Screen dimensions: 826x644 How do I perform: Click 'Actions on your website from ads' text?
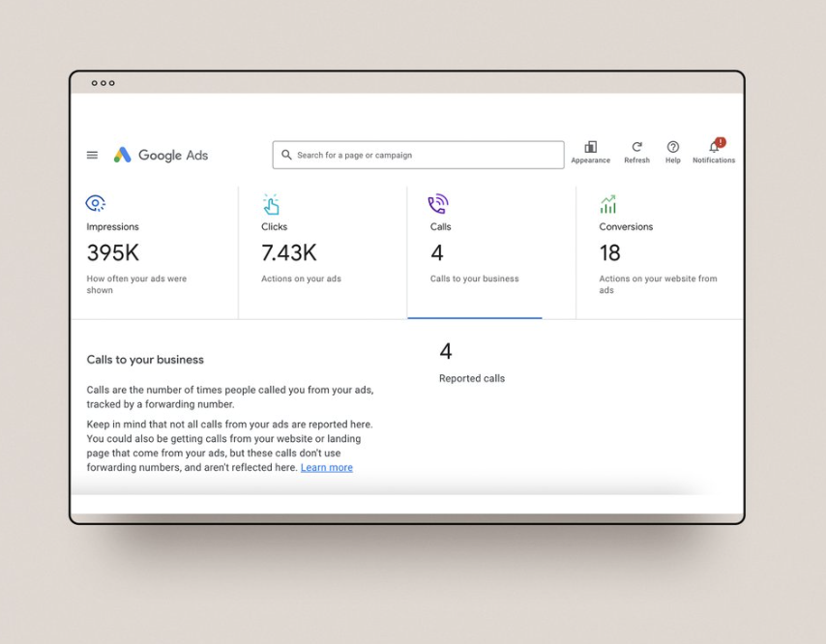tap(658, 284)
